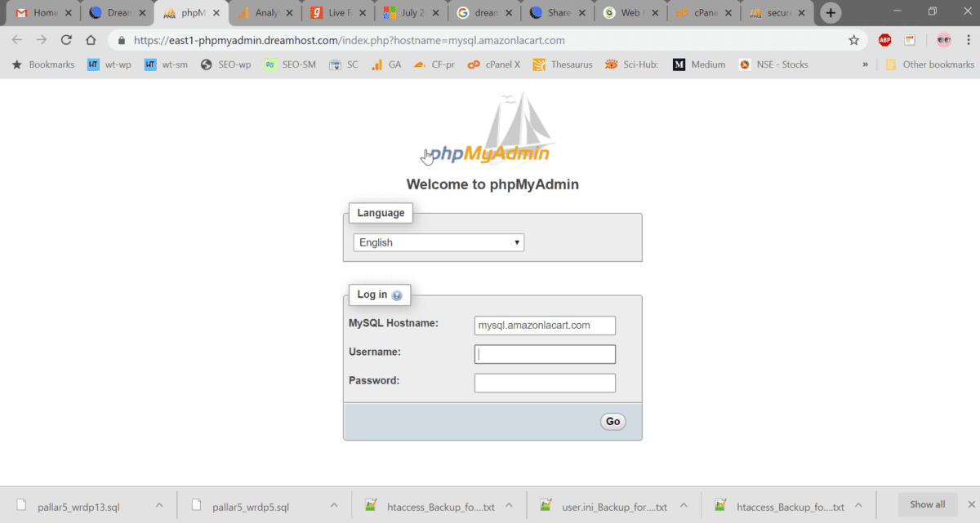This screenshot has width=980, height=523.
Task: Open the Language selection dropdown
Action: [438, 242]
